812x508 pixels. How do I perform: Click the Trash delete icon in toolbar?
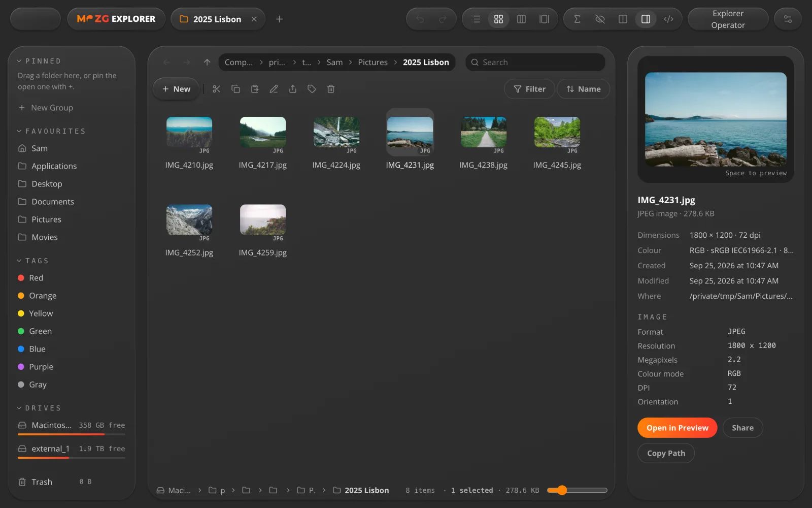click(x=331, y=89)
